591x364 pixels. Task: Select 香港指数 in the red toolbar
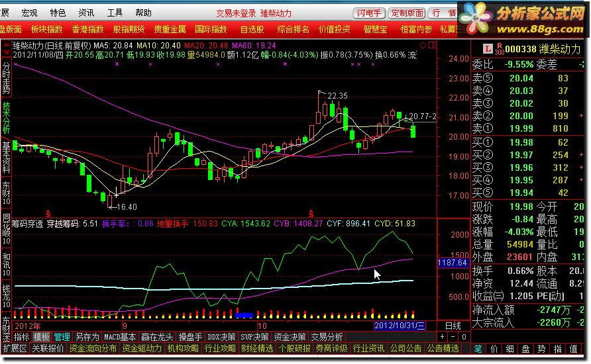click(88, 29)
